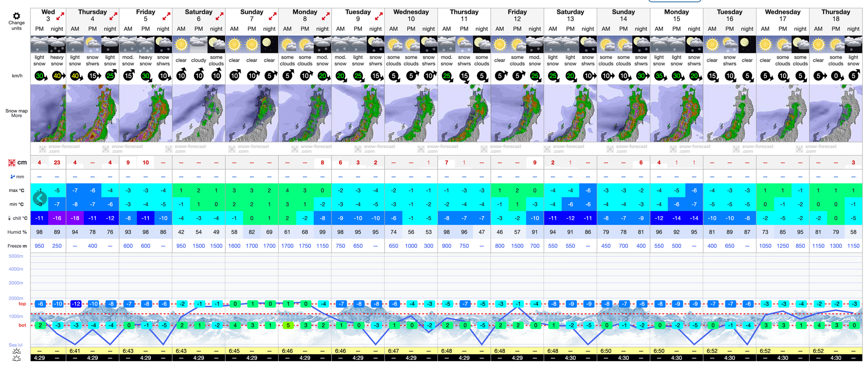
Task: Click red expand arrows beside Monday 8
Action: pos(325,16)
